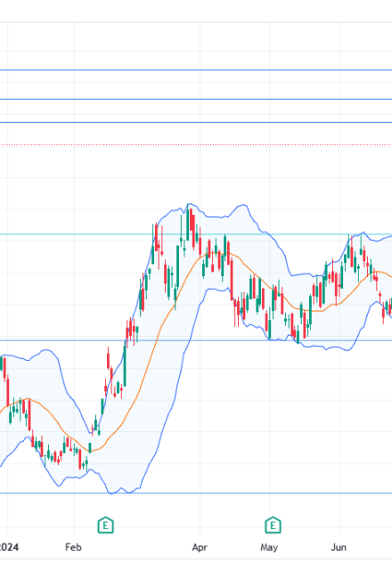The image size is (392, 588).
Task: Select the 'May' time axis label
Action: 269,547
